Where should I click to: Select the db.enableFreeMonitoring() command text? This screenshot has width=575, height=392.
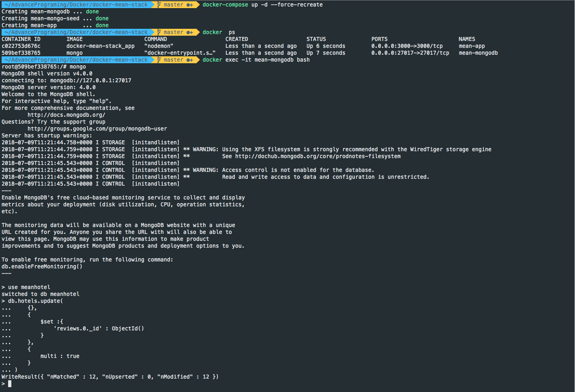tap(42, 266)
